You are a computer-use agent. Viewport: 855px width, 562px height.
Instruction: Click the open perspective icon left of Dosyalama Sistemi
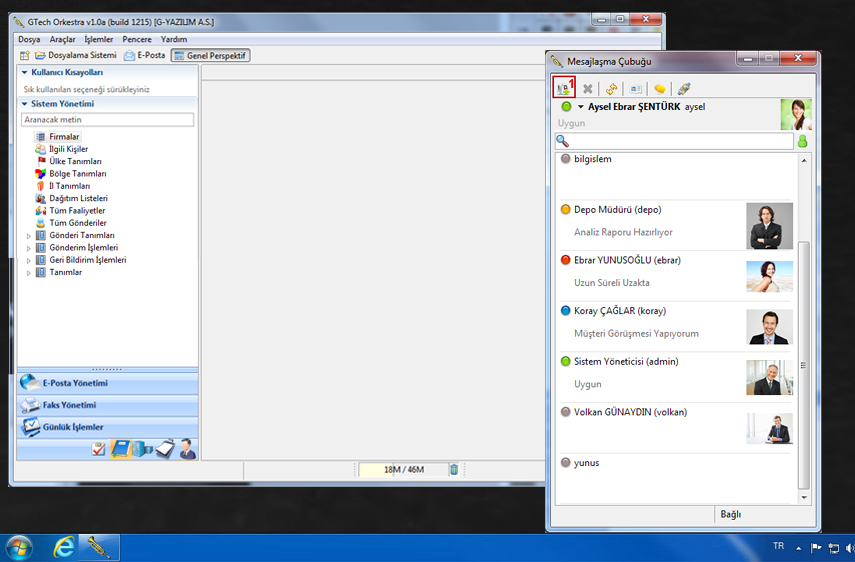(25, 56)
